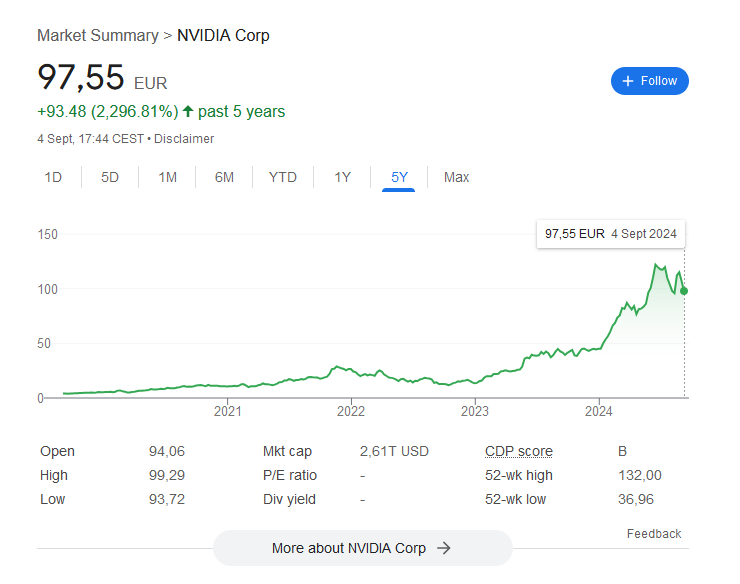Click the active 5Y range tab
The height and width of the screenshot is (584, 740).
(x=399, y=177)
